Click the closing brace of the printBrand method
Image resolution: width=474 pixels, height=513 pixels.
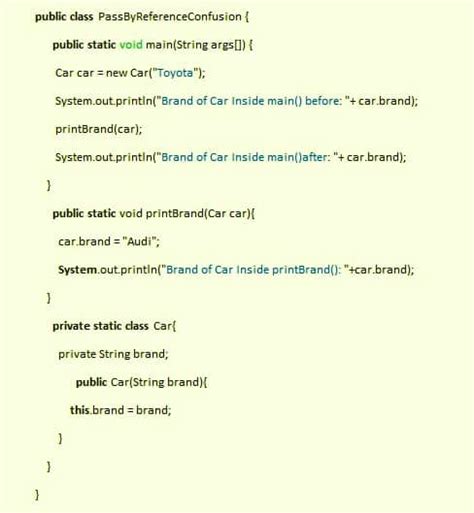tap(49, 297)
